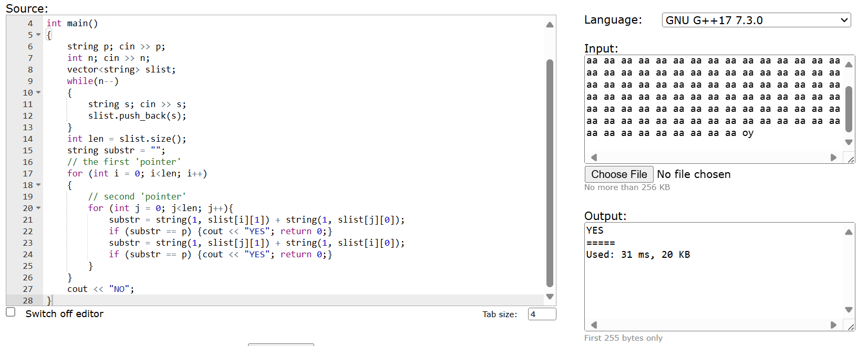Screen dimensions: 868x346
Task: Click the Input box scroll up arrow
Action: click(x=849, y=65)
